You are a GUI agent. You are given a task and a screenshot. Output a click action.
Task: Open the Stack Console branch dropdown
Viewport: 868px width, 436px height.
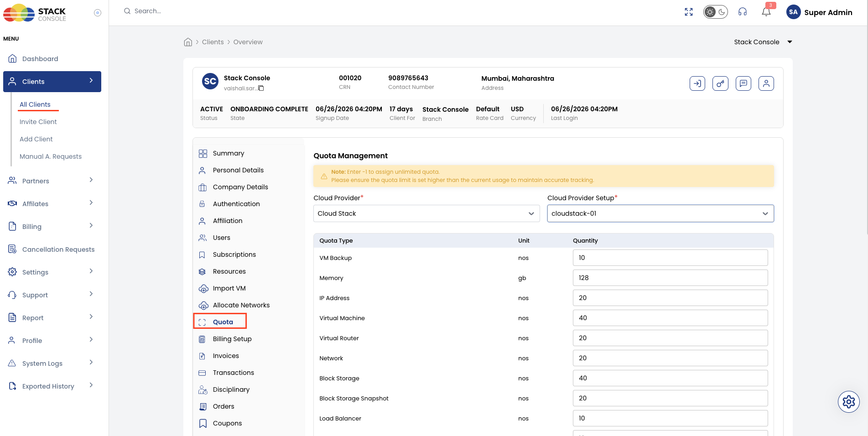pos(763,42)
